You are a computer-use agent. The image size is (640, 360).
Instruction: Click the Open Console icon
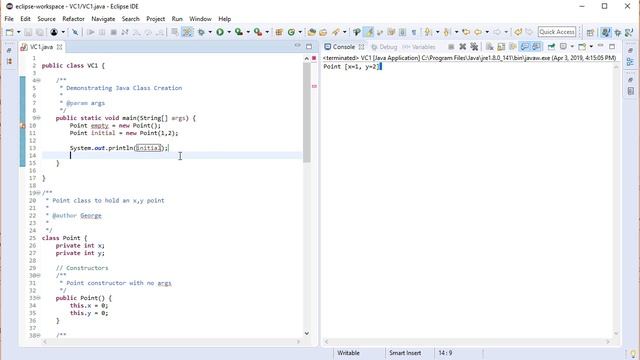click(582, 47)
